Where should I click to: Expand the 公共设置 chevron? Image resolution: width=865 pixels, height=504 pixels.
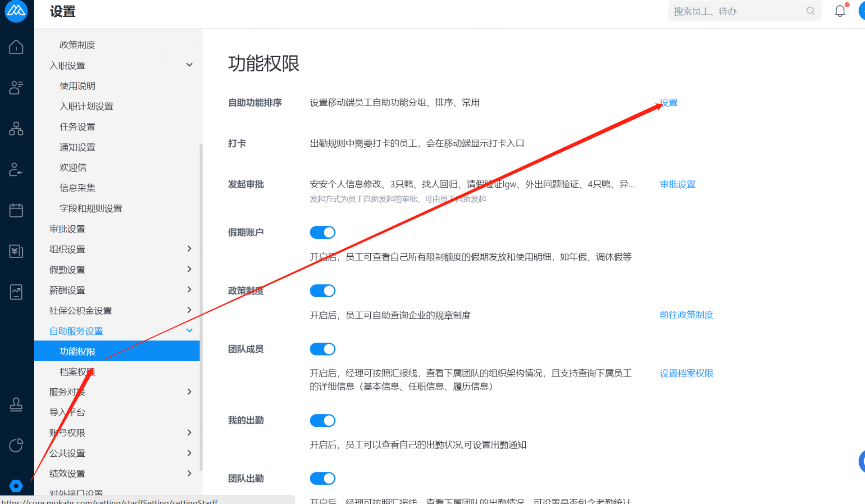coord(189,453)
